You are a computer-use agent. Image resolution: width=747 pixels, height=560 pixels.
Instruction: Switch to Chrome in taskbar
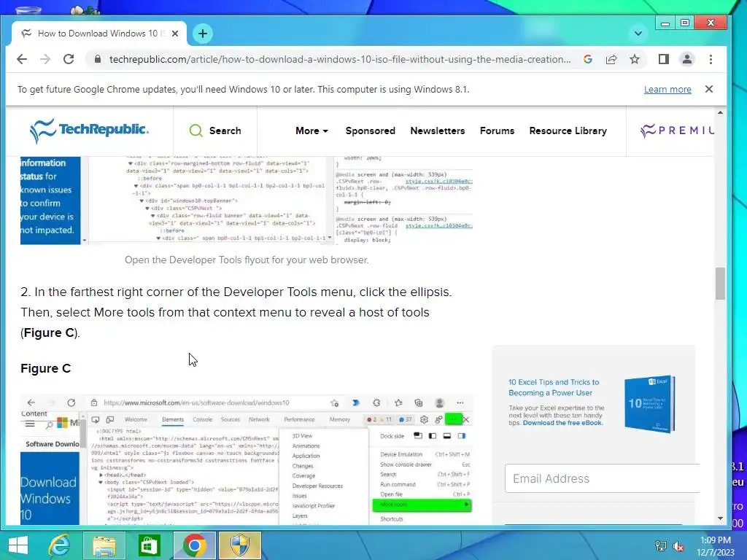pos(194,545)
